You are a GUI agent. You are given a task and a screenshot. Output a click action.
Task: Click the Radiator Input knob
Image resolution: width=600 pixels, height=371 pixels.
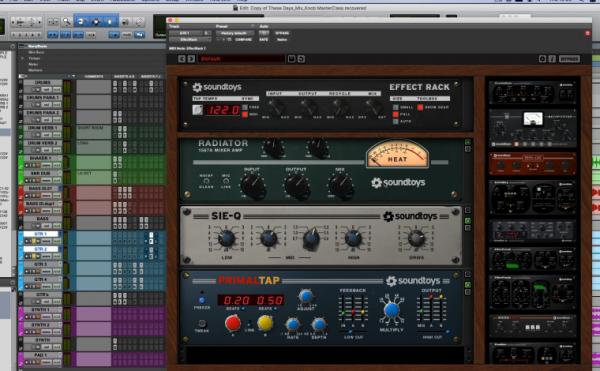point(253,186)
